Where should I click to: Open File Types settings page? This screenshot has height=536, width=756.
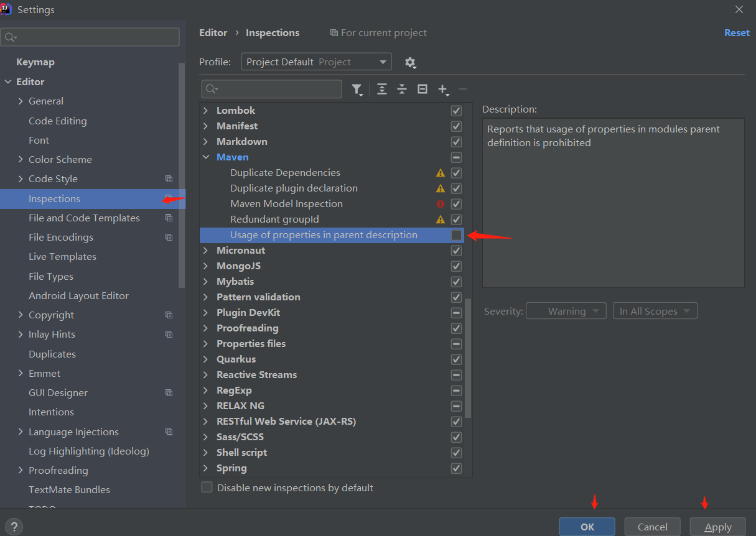click(51, 276)
